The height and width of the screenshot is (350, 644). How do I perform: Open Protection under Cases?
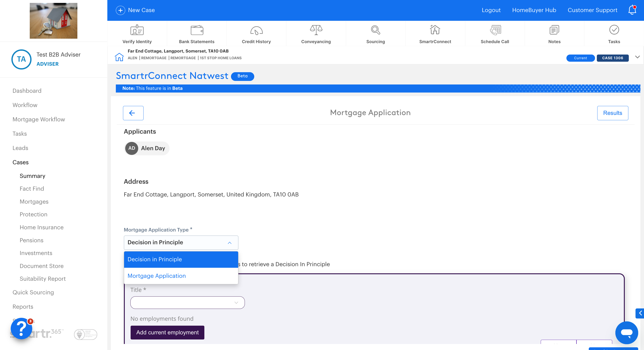[34, 214]
